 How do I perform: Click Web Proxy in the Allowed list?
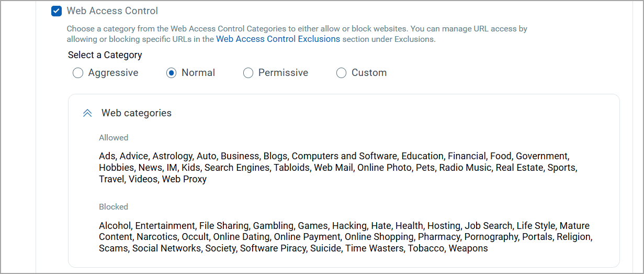[184, 179]
